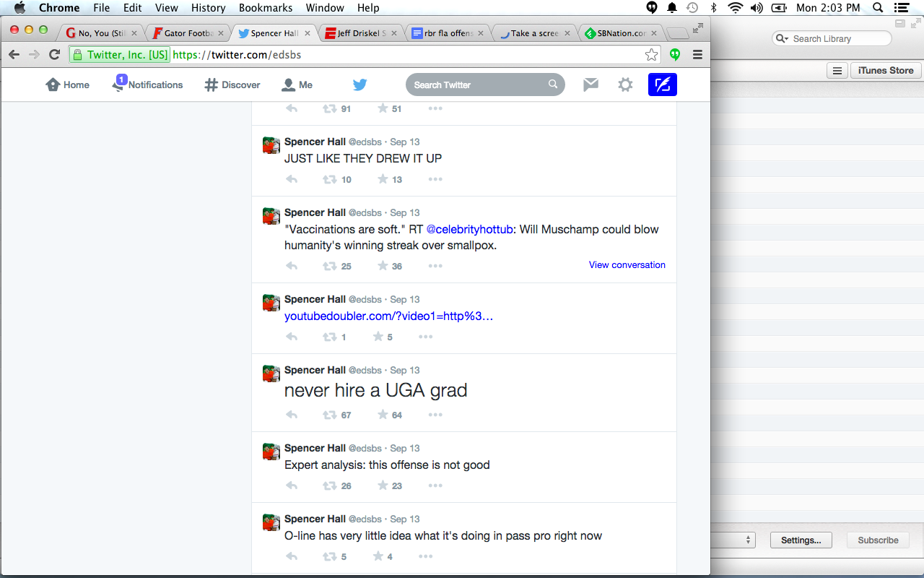
Task: Favorite the "JUST LIKE THEY DREW IT UP" tweet
Action: click(383, 179)
